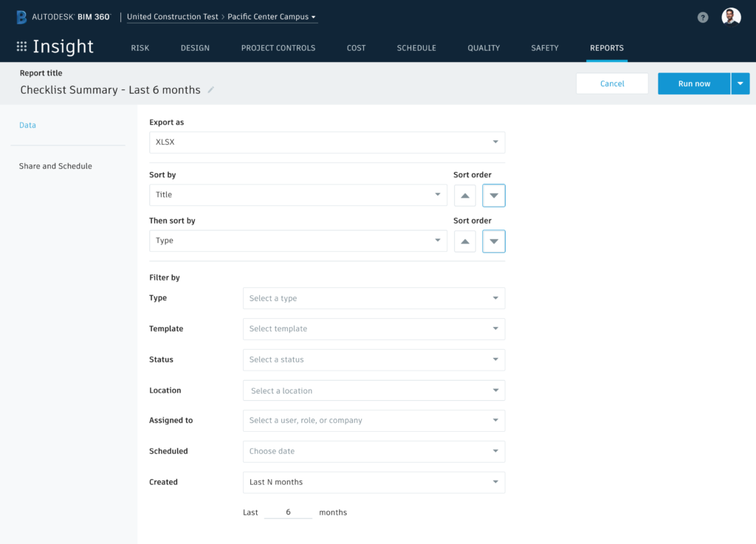Open the Run now split-button arrow
756x544 pixels.
pos(740,83)
